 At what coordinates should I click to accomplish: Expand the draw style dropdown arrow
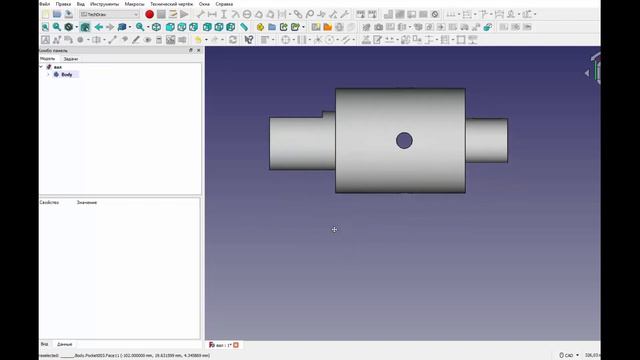click(x=76, y=27)
